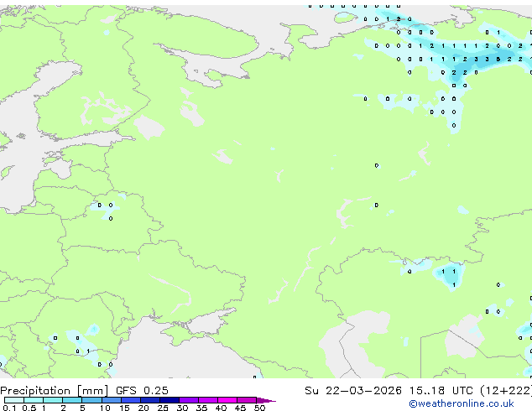Click the legend value '15'
This screenshot has height=411, width=532.
click(124, 408)
